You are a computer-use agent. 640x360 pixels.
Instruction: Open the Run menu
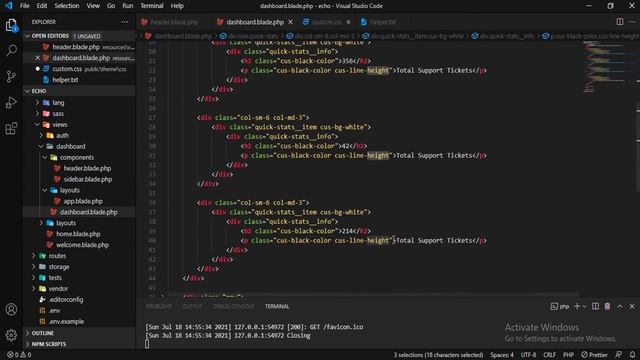[128, 6]
